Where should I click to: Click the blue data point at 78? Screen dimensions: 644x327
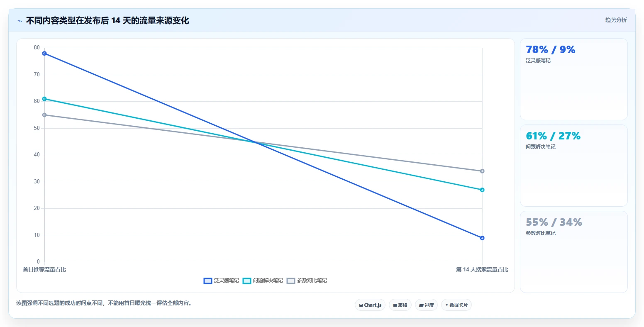pos(44,54)
